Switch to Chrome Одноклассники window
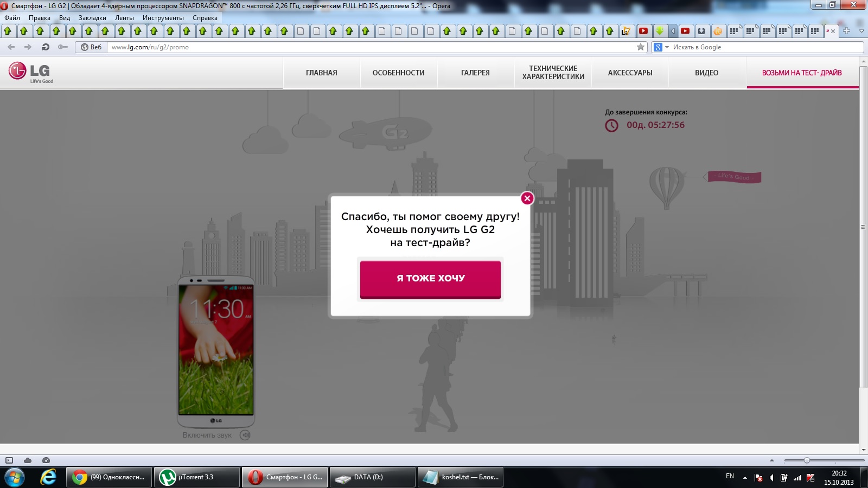868x488 pixels. pos(110,477)
